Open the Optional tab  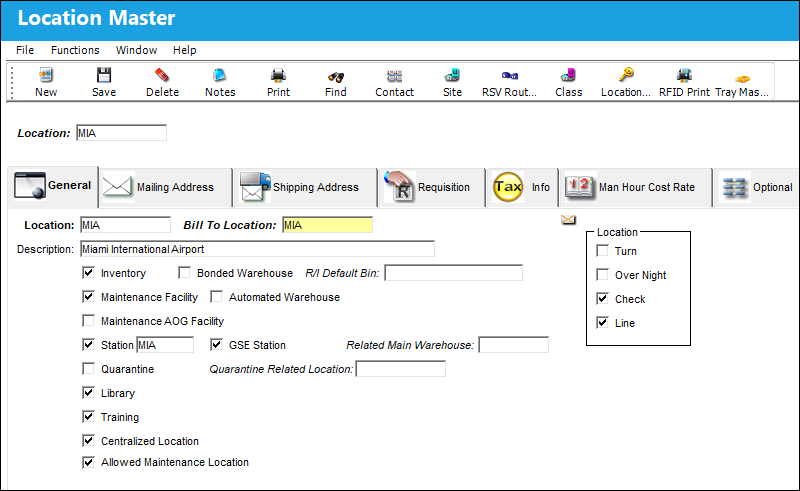click(x=757, y=187)
